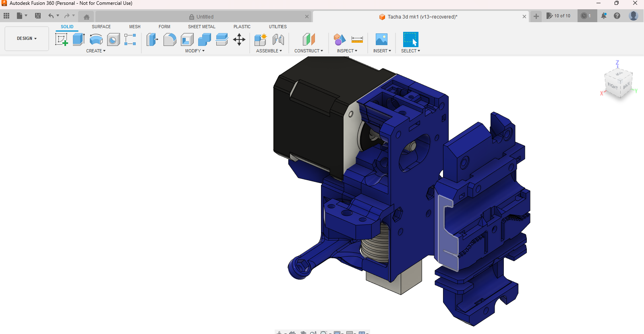Viewport: 644px width, 334px height.
Task: Open the Data Panel grid icon
Action: 6,16
